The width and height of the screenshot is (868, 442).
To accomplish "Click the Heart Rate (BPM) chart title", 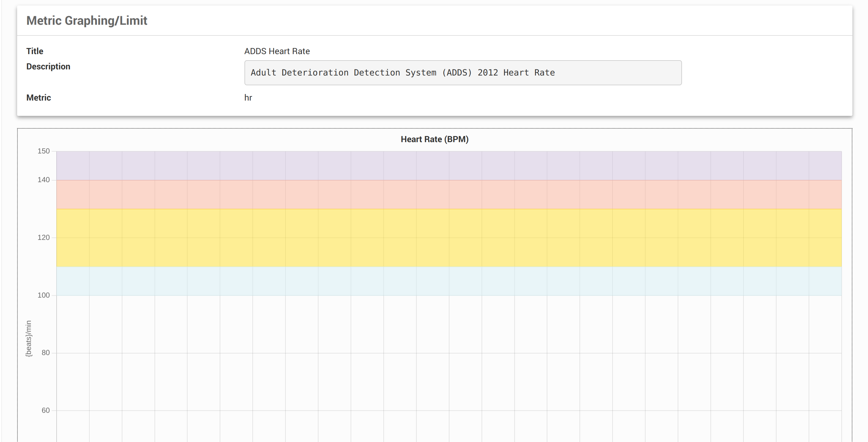I will tap(434, 139).
